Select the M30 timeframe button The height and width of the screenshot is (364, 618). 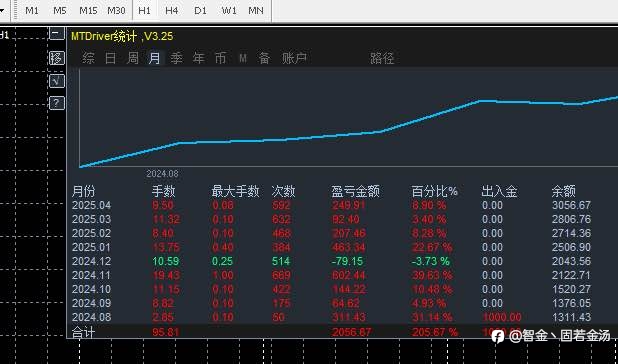(x=116, y=11)
